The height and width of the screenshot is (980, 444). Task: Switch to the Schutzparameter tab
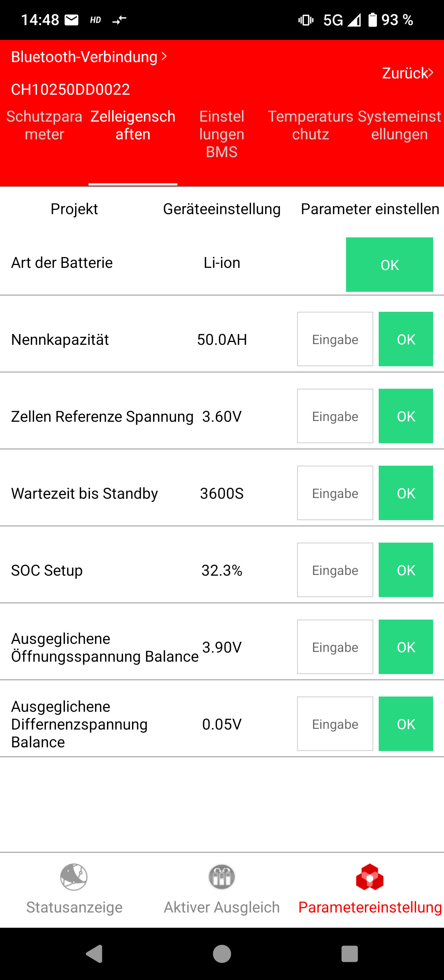pos(45,126)
